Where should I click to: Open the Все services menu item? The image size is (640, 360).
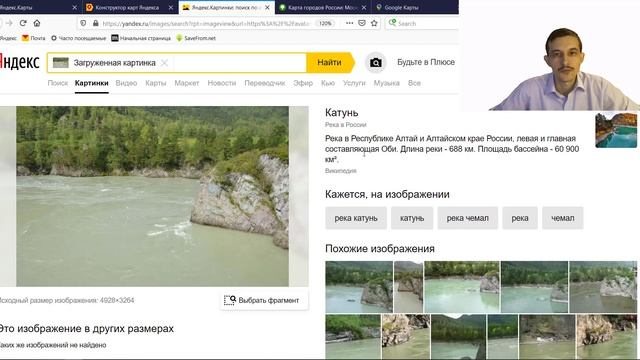coord(414,83)
